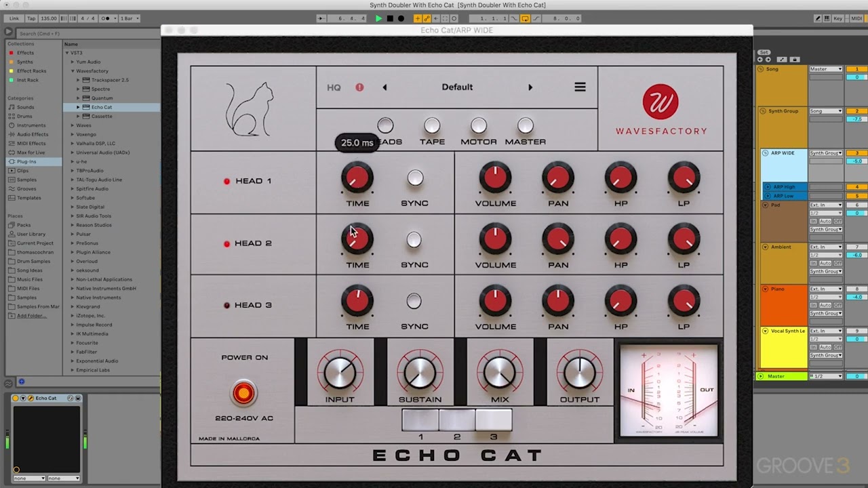
Task: Open Song track routing Master dropdown
Action: (825, 69)
